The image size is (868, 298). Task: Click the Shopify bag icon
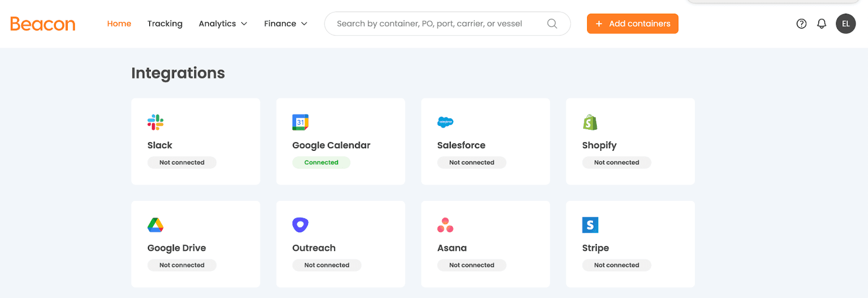coord(590,122)
